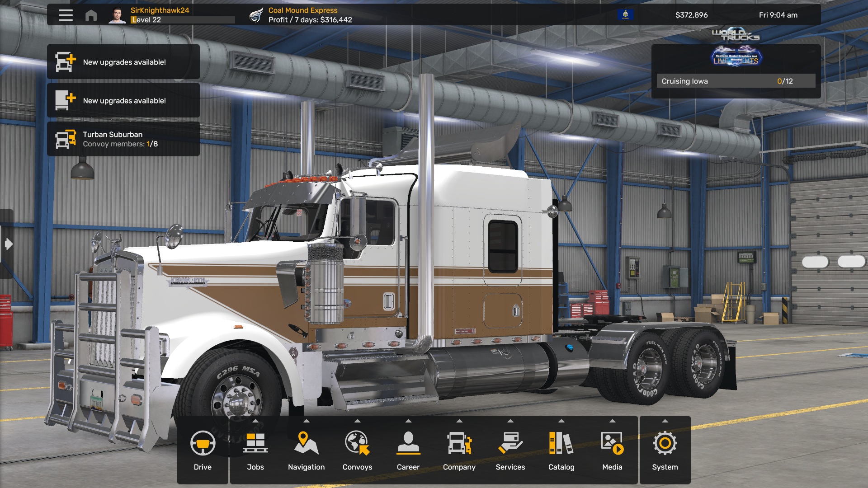Open the Jobs menu
The width and height of the screenshot is (868, 488).
click(x=255, y=450)
